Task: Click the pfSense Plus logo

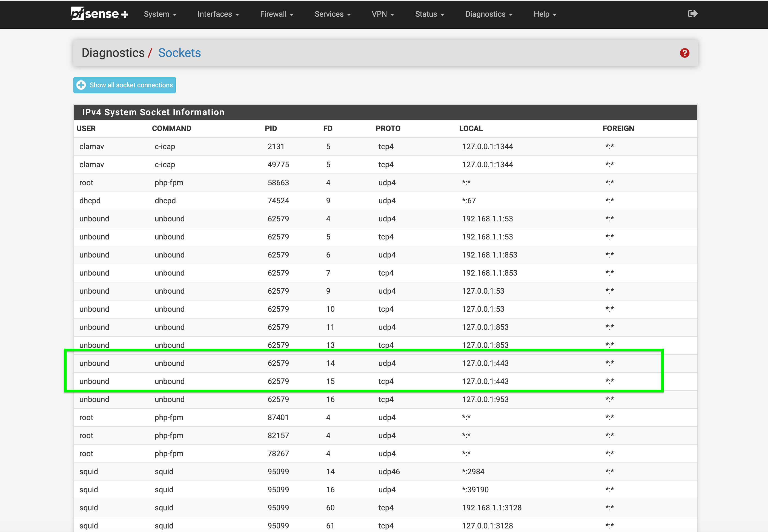Action: [99, 14]
